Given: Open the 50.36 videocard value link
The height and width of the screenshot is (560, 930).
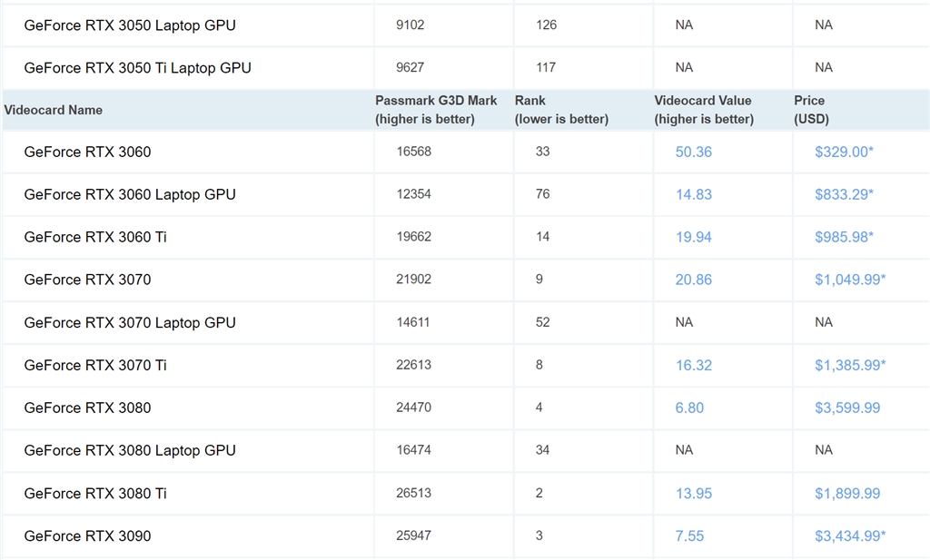Looking at the screenshot, I should [x=693, y=152].
